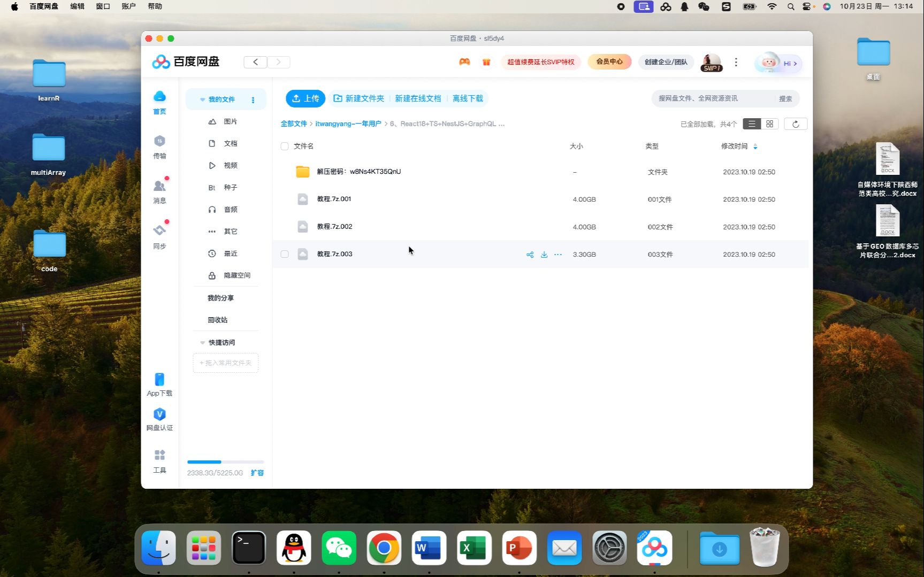This screenshot has height=577, width=924.
Task: Click 创建企业/团队 button
Action: [x=666, y=62]
